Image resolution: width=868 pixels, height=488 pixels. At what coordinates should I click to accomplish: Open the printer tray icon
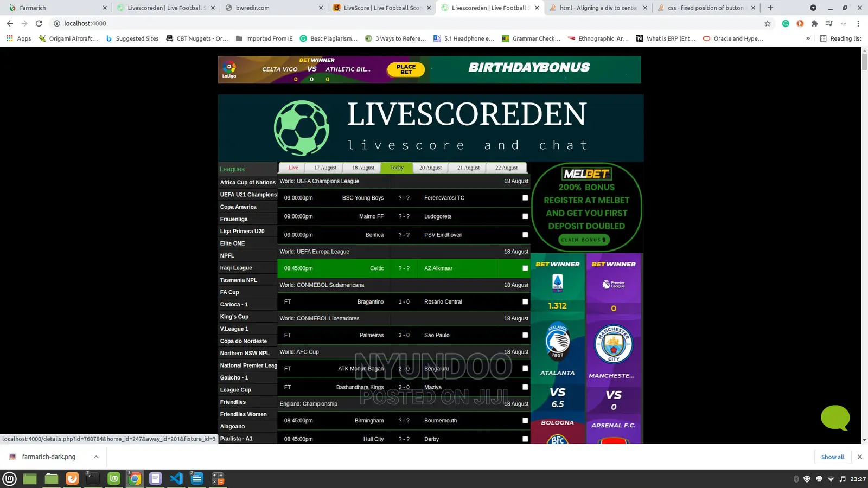click(x=819, y=479)
